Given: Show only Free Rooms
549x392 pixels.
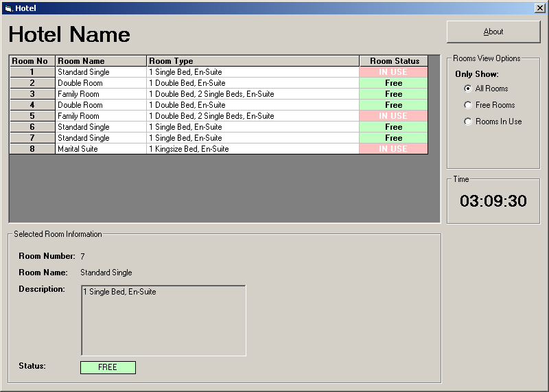Looking at the screenshot, I should (468, 105).
